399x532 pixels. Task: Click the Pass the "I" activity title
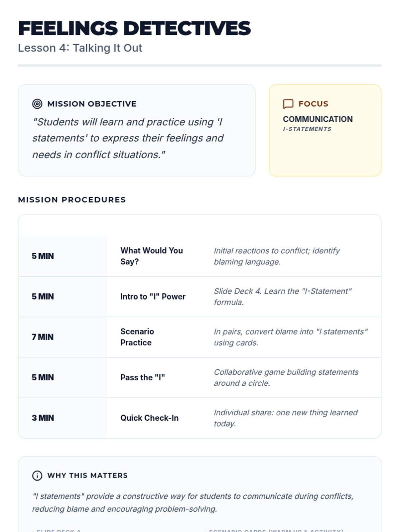[x=143, y=377]
